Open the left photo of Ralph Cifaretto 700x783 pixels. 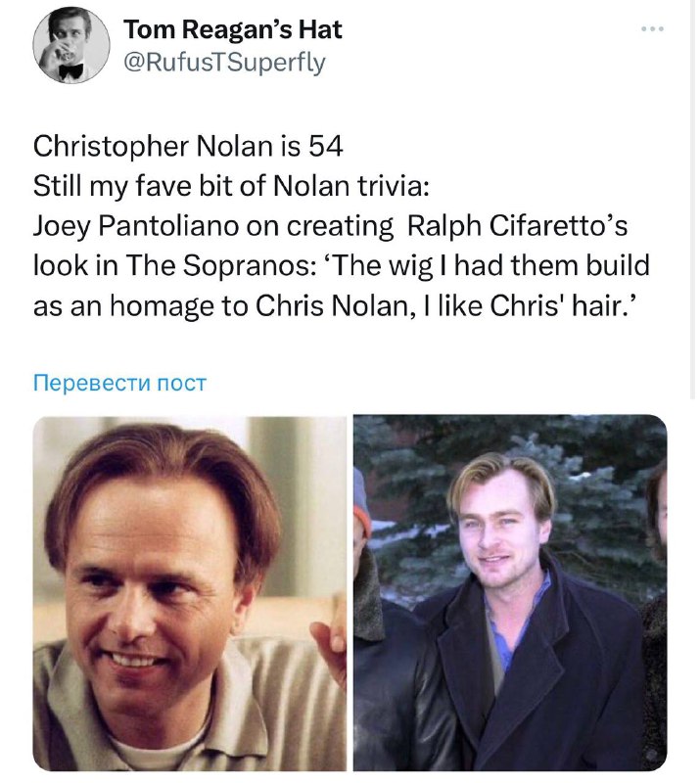point(189,593)
